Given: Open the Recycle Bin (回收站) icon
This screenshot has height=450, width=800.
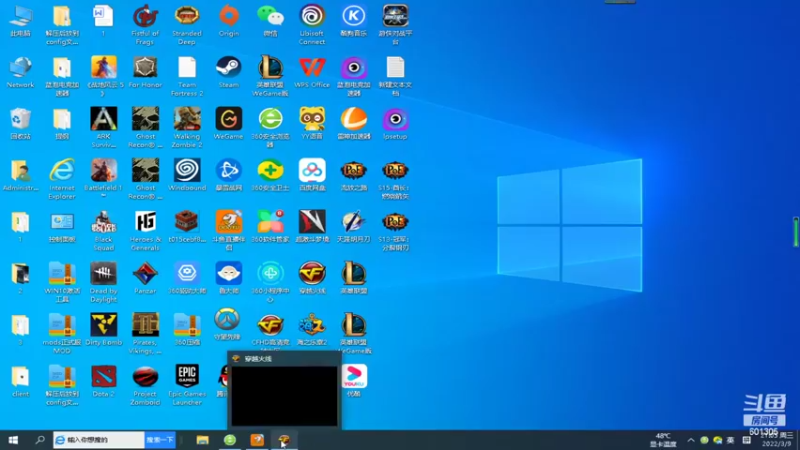Looking at the screenshot, I should tap(20, 123).
